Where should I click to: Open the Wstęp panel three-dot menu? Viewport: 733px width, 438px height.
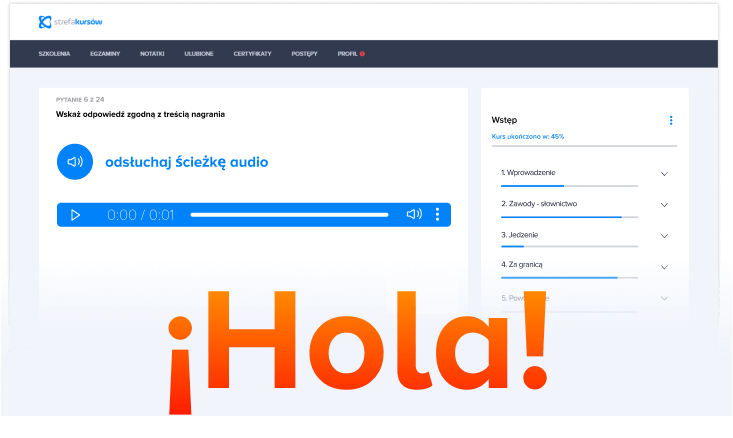pyautogui.click(x=671, y=120)
